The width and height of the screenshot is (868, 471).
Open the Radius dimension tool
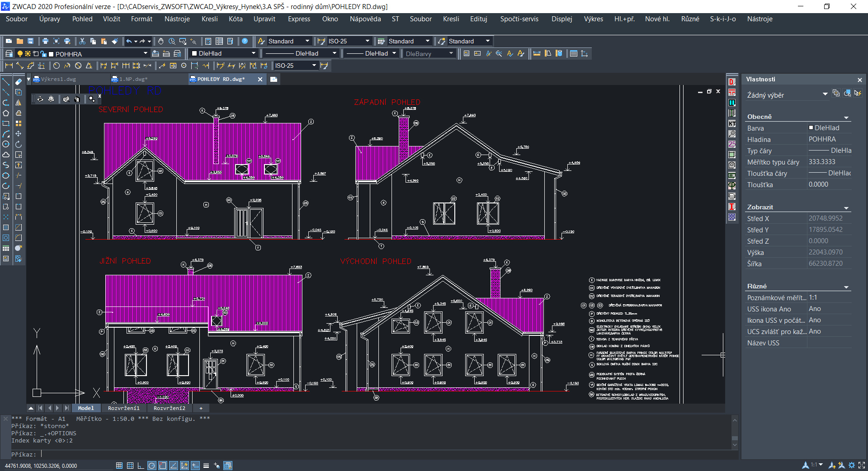click(57, 66)
